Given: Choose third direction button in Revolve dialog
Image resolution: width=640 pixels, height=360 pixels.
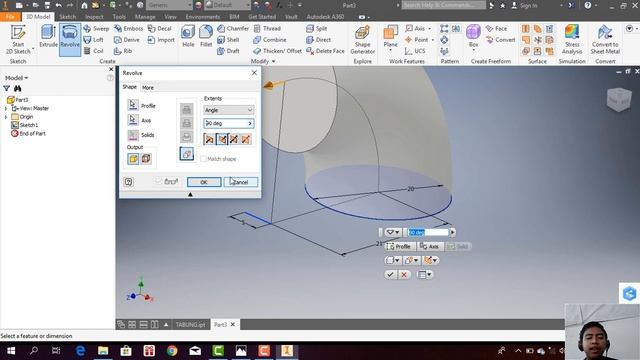Looking at the screenshot, I should (x=233, y=139).
